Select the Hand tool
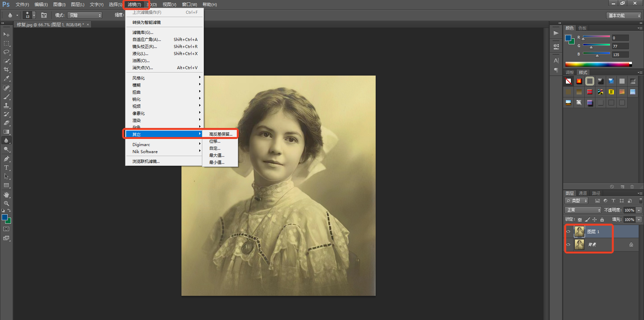 tap(6, 195)
